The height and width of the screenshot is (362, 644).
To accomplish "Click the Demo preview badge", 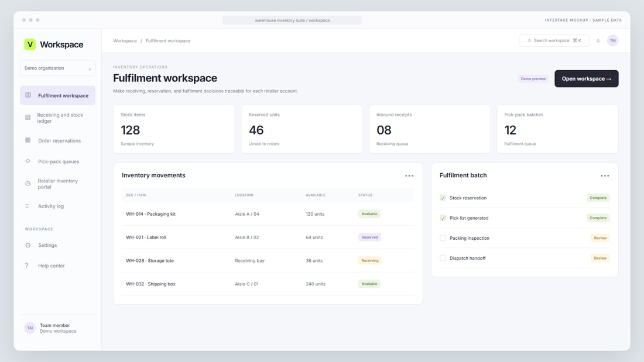I will [533, 79].
